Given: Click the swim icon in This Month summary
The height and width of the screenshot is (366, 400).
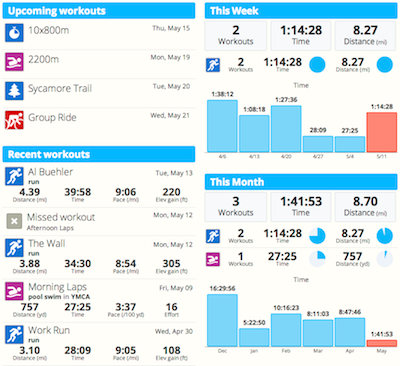Looking at the screenshot, I should tap(213, 259).
